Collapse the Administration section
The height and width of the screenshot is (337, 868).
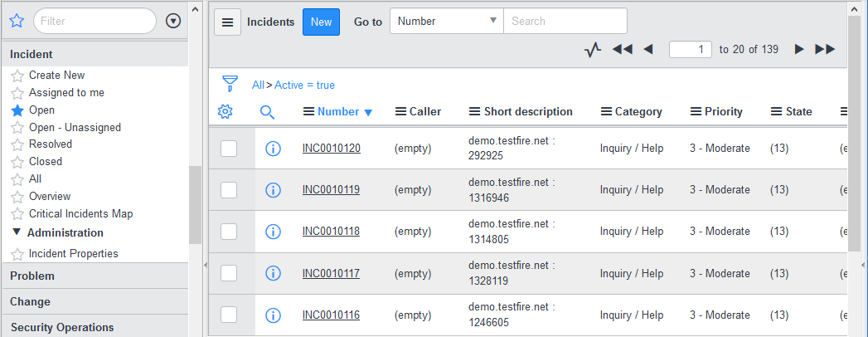point(17,232)
